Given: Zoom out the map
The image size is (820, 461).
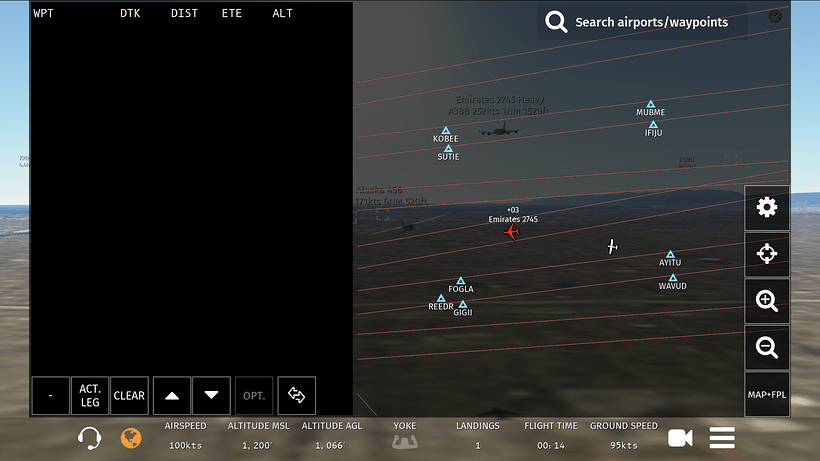Looking at the screenshot, I should (x=767, y=347).
